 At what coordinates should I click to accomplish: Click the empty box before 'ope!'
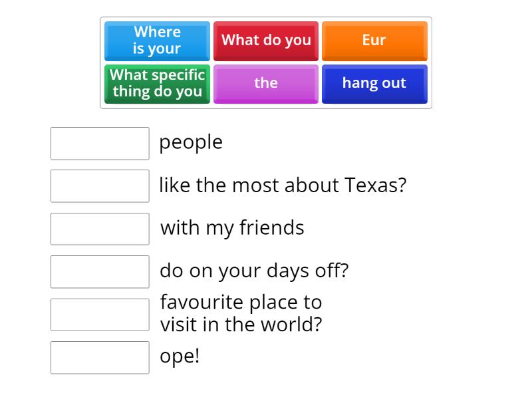[100, 358]
